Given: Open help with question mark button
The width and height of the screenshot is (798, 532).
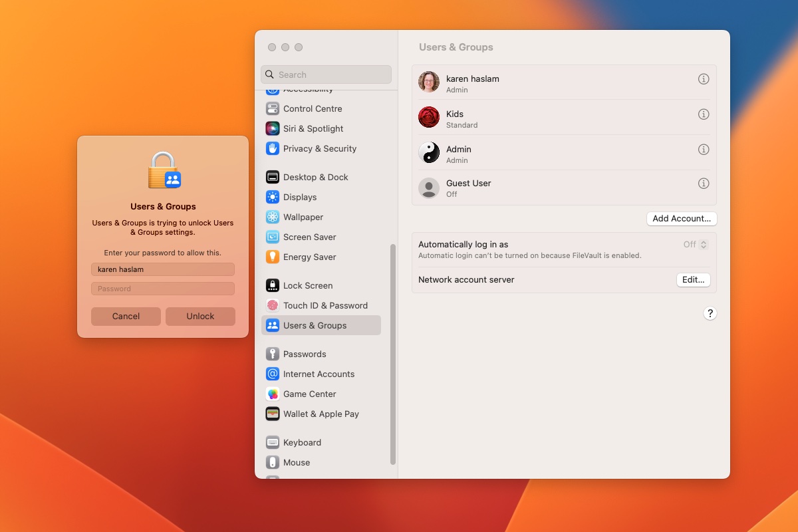Looking at the screenshot, I should click(710, 313).
